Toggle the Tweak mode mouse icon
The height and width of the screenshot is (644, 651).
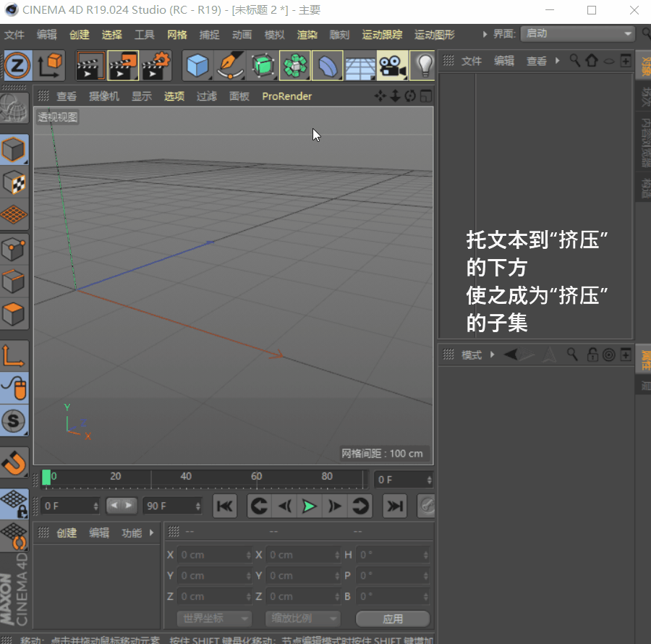(x=14, y=389)
